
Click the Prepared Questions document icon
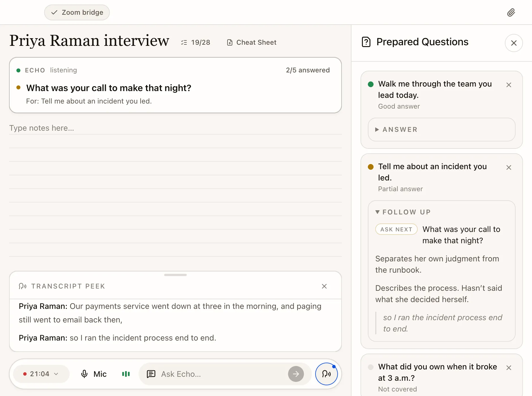[x=366, y=42]
